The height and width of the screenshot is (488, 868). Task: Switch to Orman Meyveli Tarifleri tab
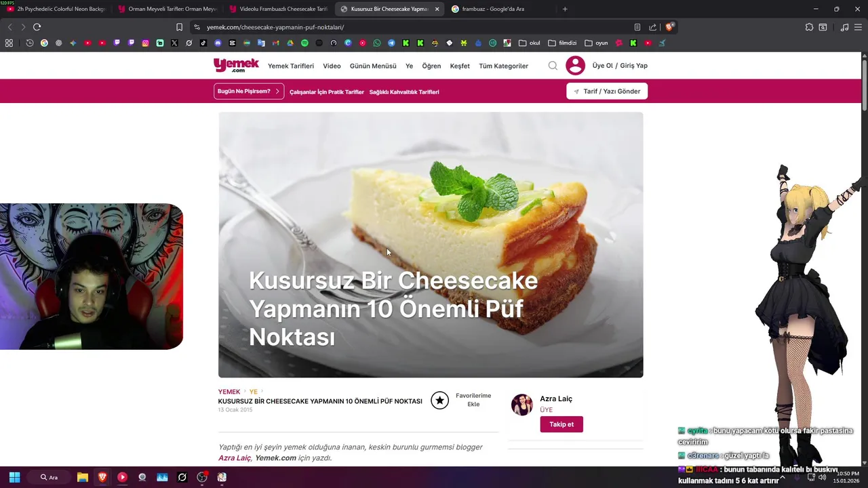167,9
